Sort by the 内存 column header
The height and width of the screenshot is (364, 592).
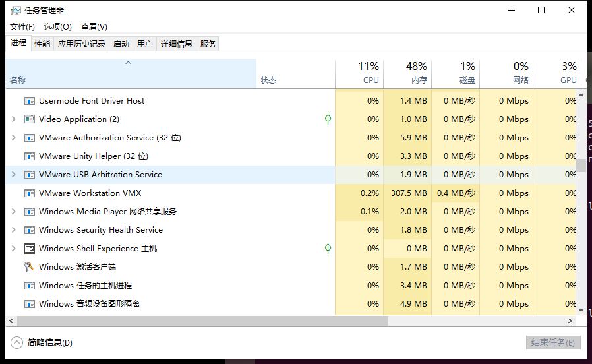pos(407,74)
